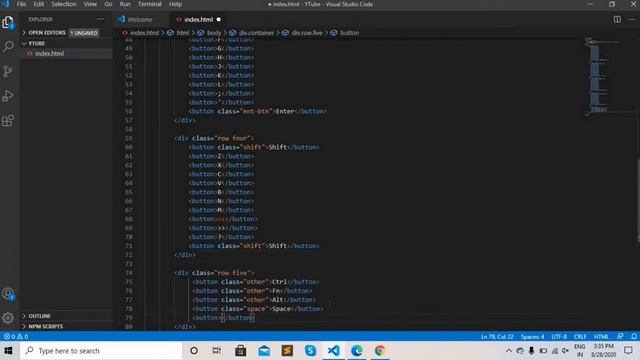Open the Accounts menu icon
The height and width of the screenshot is (360, 640).
pyautogui.click(x=8, y=294)
